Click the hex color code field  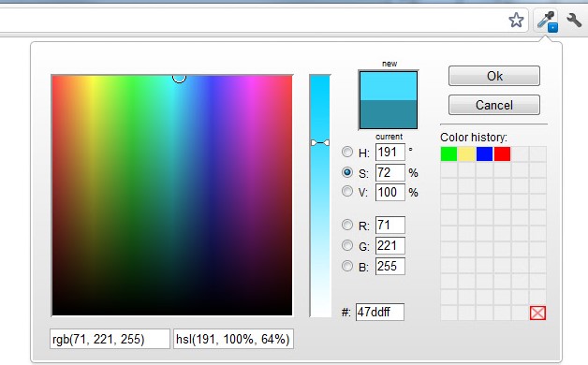380,313
